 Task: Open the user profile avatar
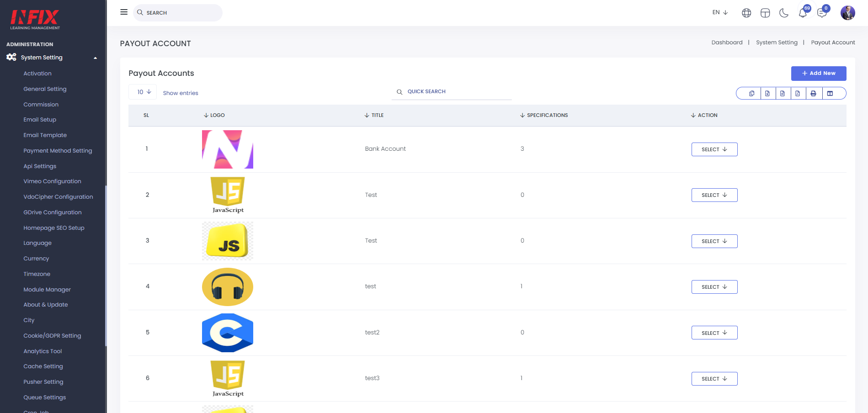pyautogui.click(x=848, y=13)
